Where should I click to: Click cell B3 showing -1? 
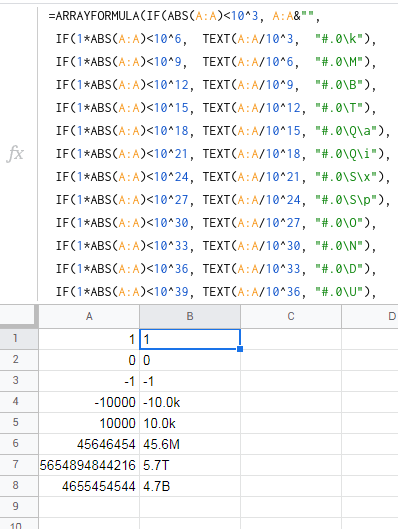click(x=190, y=381)
